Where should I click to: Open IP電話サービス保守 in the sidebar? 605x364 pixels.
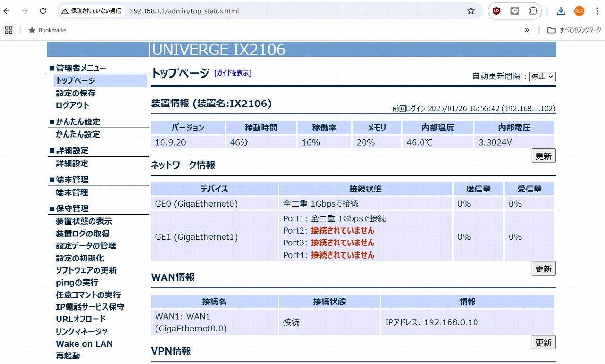90,307
